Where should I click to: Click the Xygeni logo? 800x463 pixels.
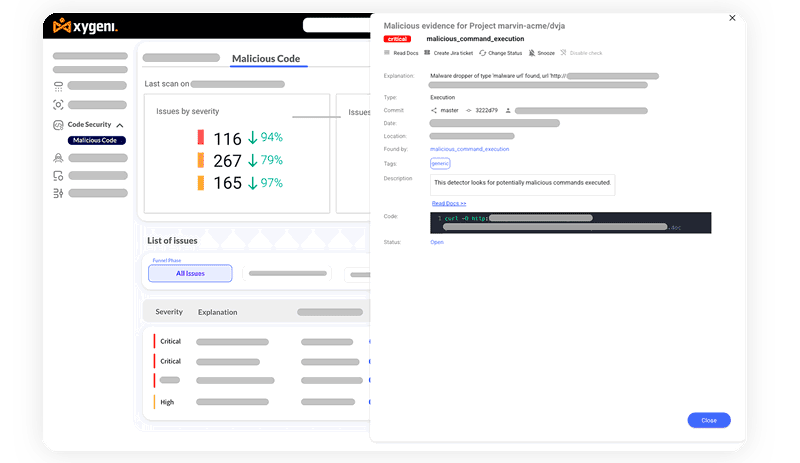coord(85,26)
